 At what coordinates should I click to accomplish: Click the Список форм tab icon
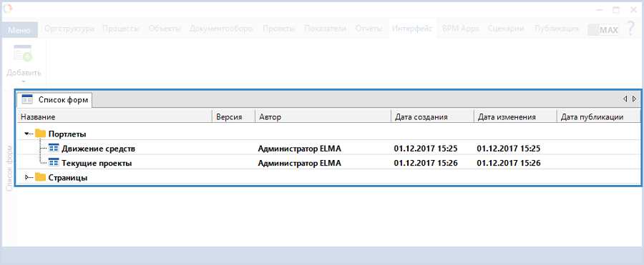(27, 99)
